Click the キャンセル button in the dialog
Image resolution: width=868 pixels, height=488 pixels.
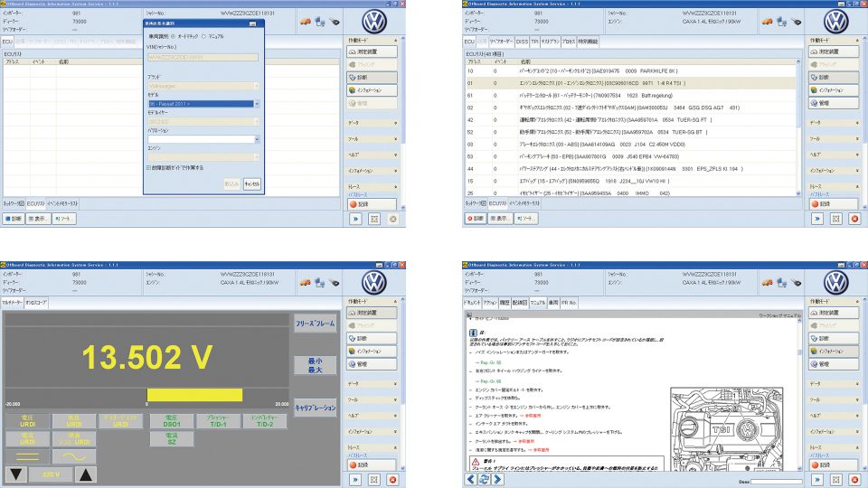pyautogui.click(x=251, y=183)
